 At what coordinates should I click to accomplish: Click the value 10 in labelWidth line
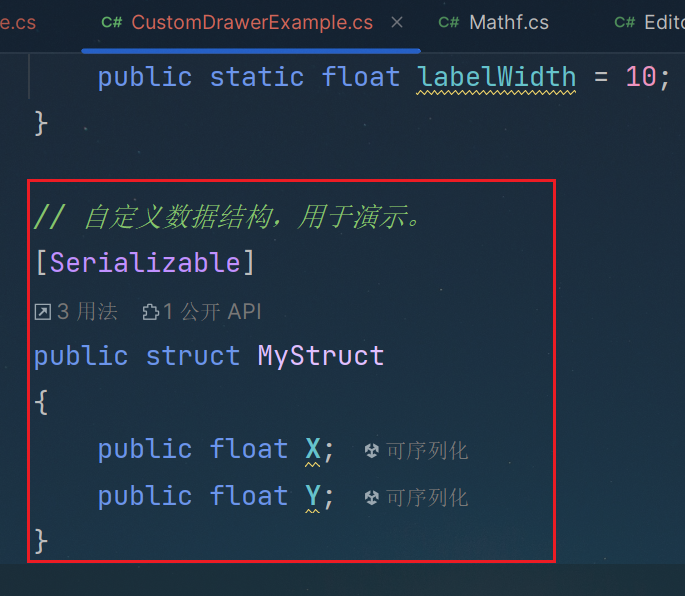pos(641,77)
